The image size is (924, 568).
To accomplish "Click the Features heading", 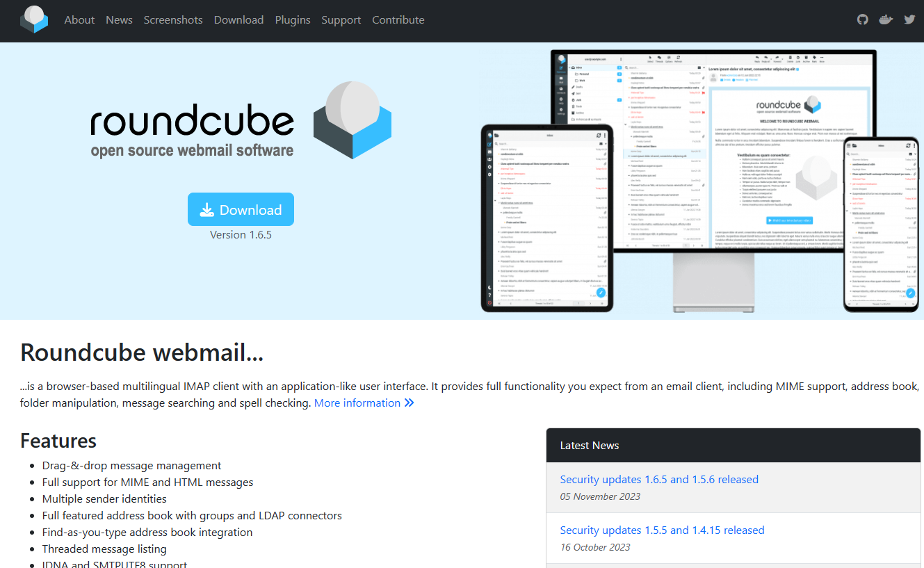I will click(58, 441).
